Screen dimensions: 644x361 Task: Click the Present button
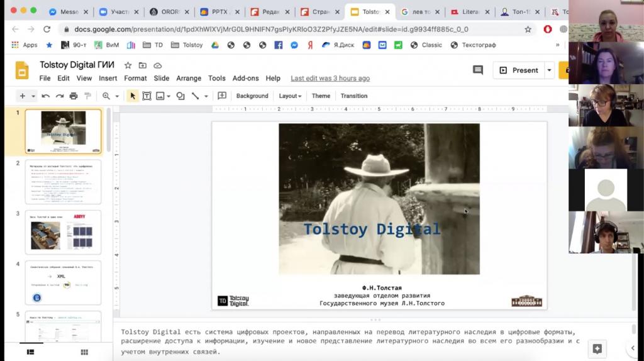tap(519, 70)
